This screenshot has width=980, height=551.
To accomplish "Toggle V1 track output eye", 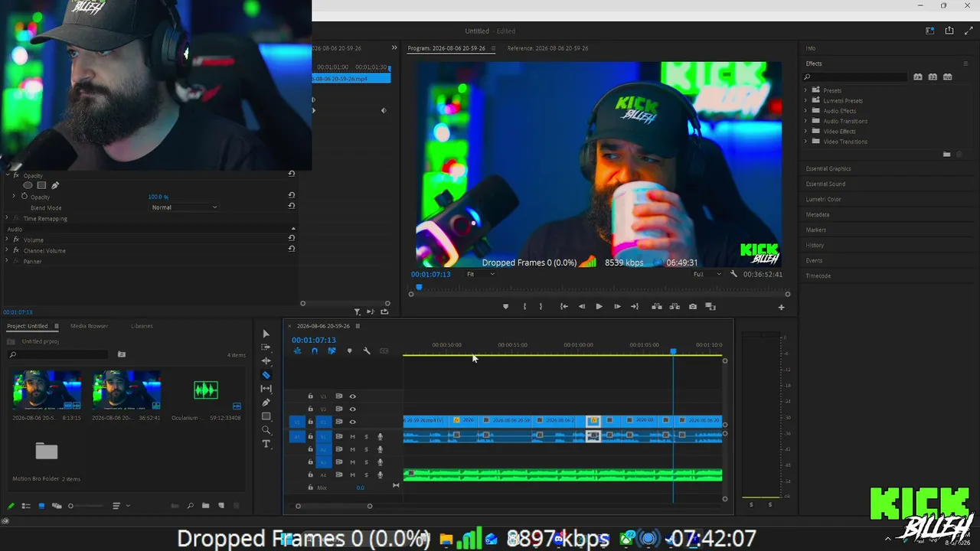I will [x=353, y=422].
